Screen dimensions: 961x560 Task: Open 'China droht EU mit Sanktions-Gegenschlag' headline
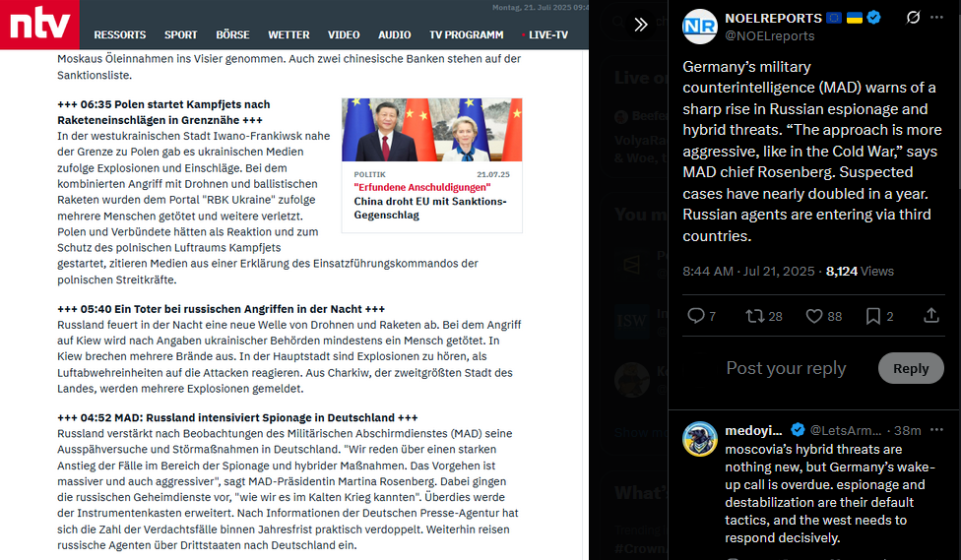click(x=430, y=209)
